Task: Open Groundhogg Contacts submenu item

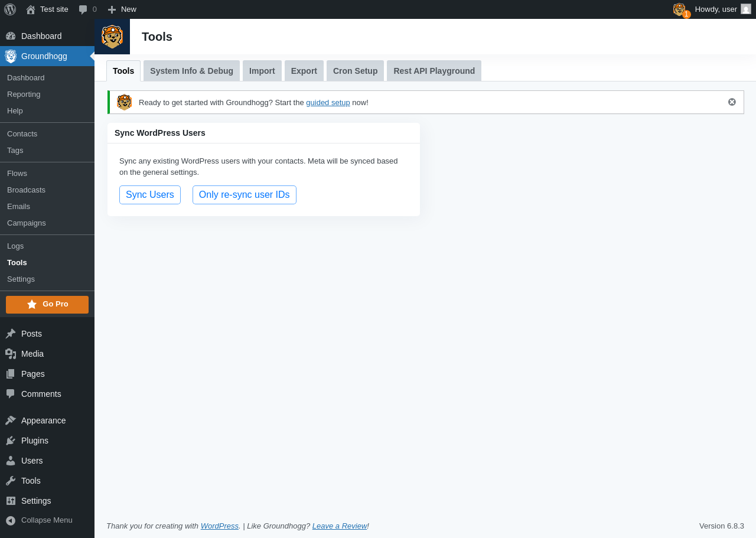Action: coord(47,134)
